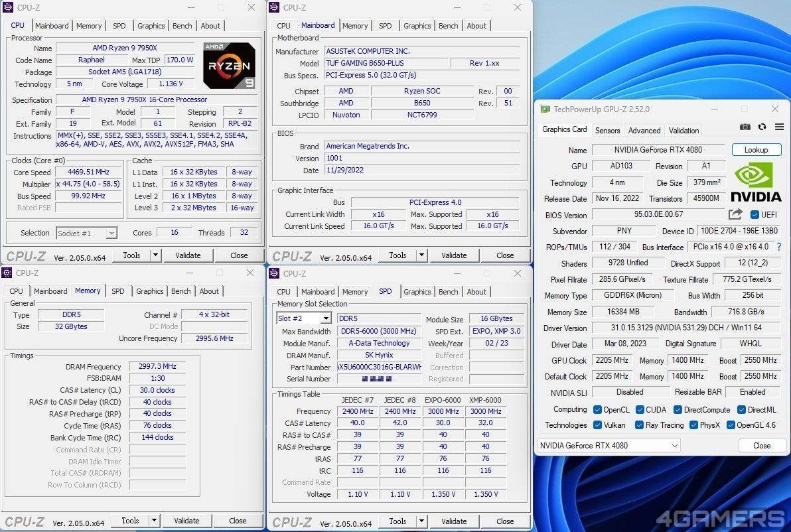Toggle the UEFI checkbox

pos(755,215)
